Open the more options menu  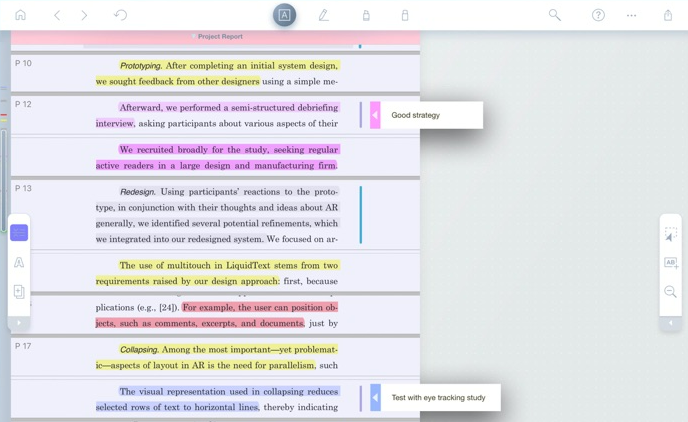tap(631, 15)
